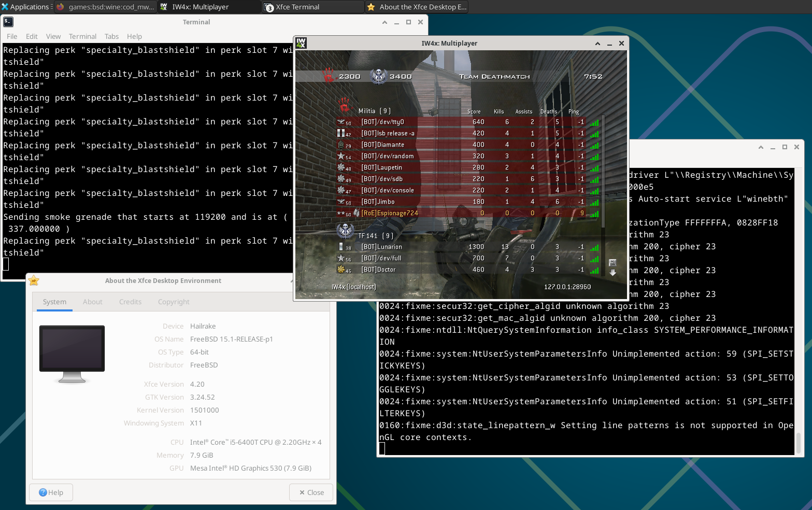This screenshot has height=510, width=812.
Task: Maximize the front Terminal window
Action: pyautogui.click(x=408, y=22)
